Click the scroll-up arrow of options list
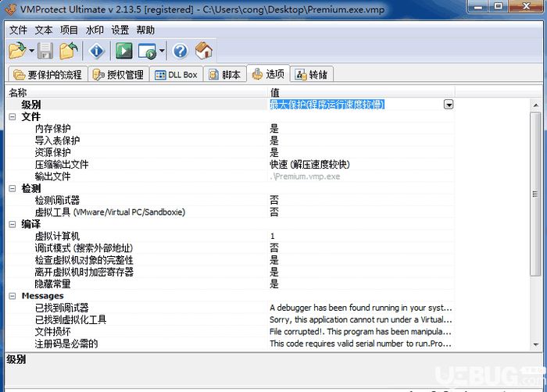This screenshot has width=547, height=392. (x=535, y=105)
